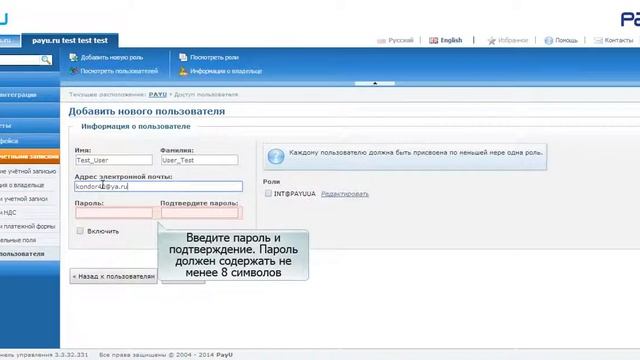Click the Добавить новую роль icon
This screenshot has height=360, width=640.
(73, 58)
